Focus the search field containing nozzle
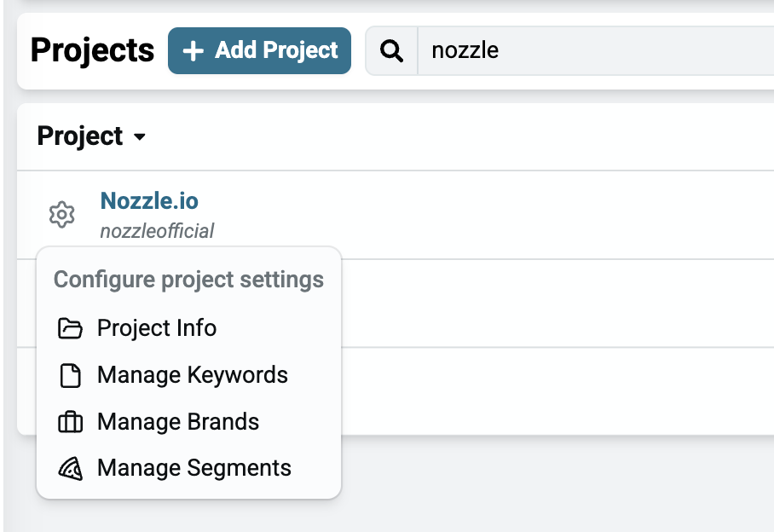The width and height of the screenshot is (774, 532). [x=597, y=51]
